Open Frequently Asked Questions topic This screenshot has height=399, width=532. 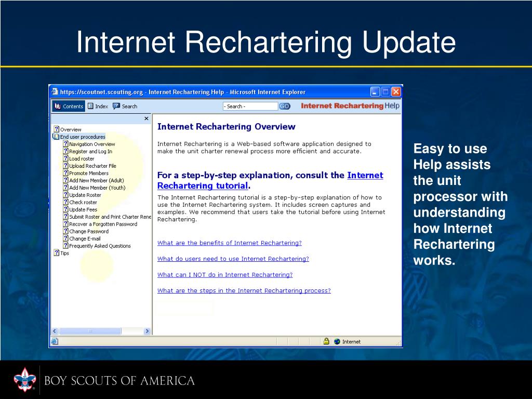(x=100, y=246)
